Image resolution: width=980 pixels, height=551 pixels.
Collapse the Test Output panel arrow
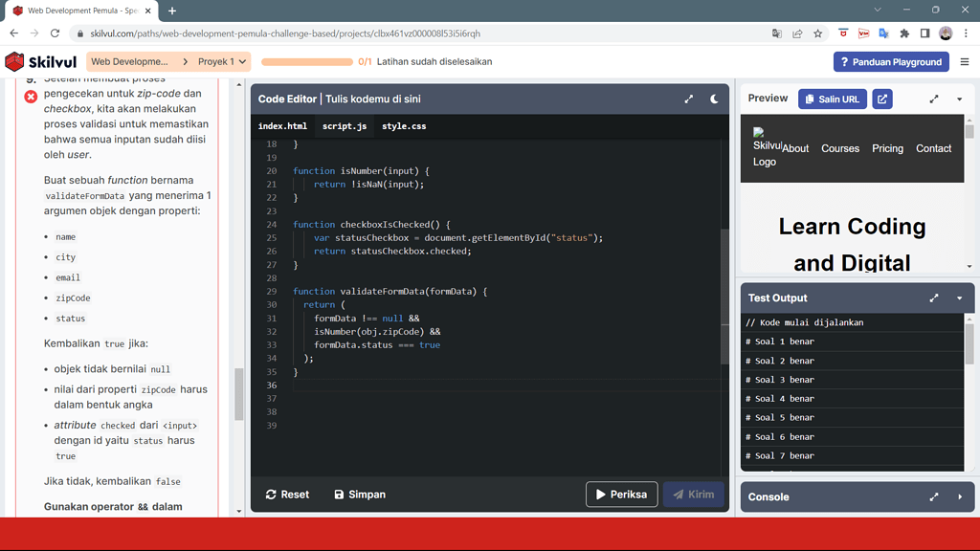coord(959,298)
